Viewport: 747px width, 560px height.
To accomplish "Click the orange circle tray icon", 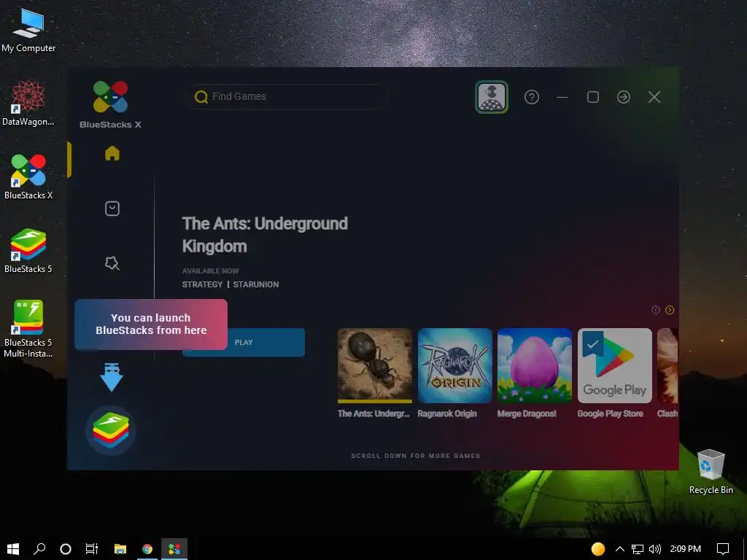I will tap(598, 549).
